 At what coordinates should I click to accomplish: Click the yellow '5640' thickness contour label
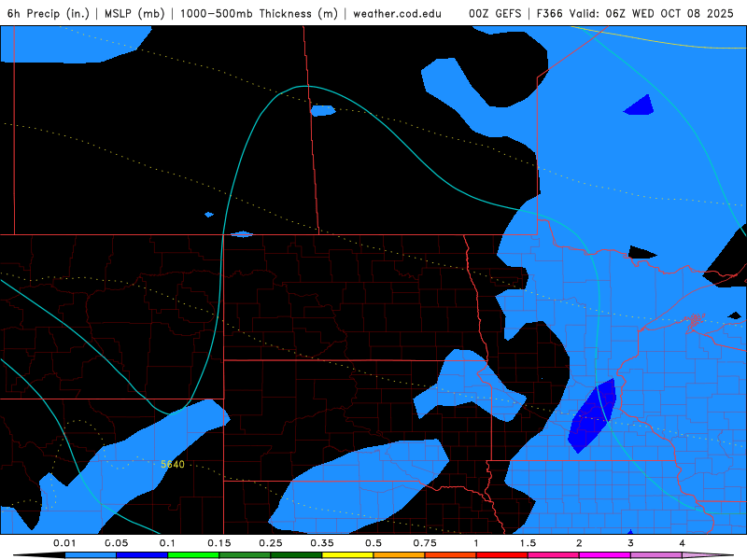click(173, 464)
